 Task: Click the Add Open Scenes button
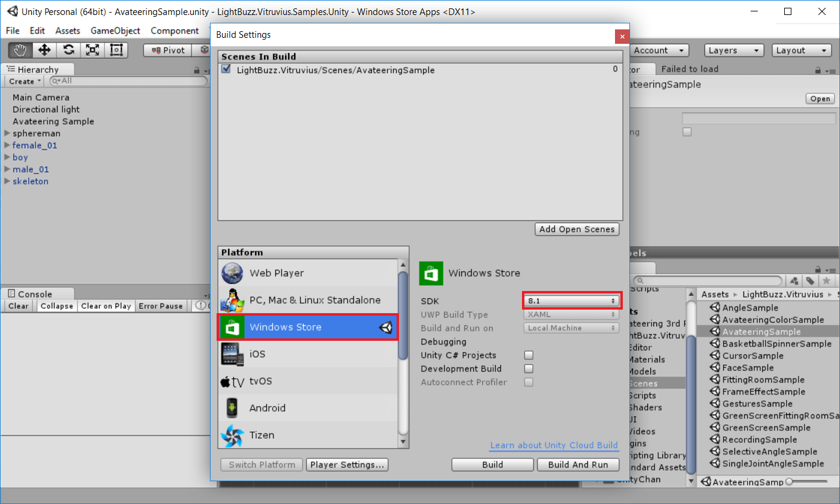pyautogui.click(x=577, y=229)
